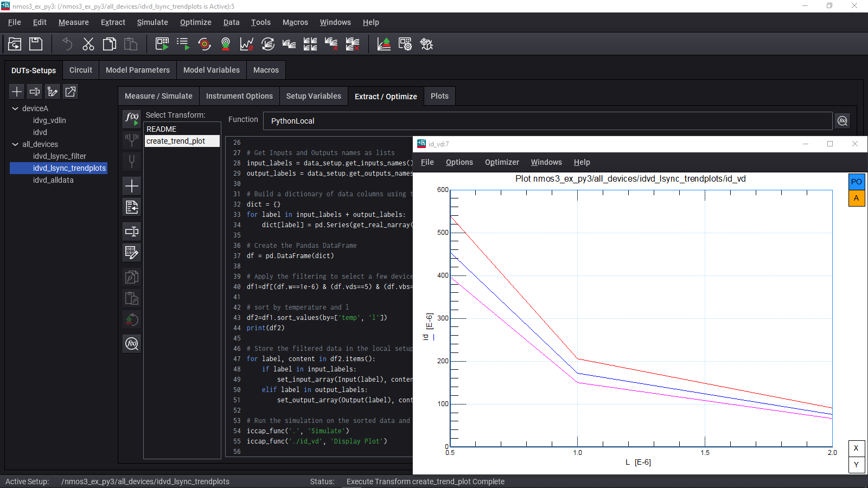Toggle the A button in plot window
This screenshot has width=868, height=488.
pyautogui.click(x=856, y=198)
